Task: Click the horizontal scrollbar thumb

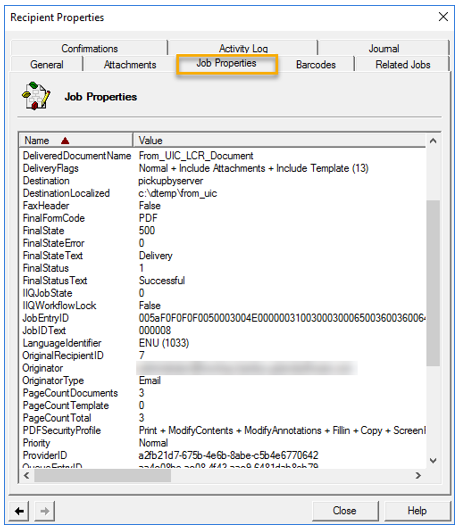Action: coord(102,475)
